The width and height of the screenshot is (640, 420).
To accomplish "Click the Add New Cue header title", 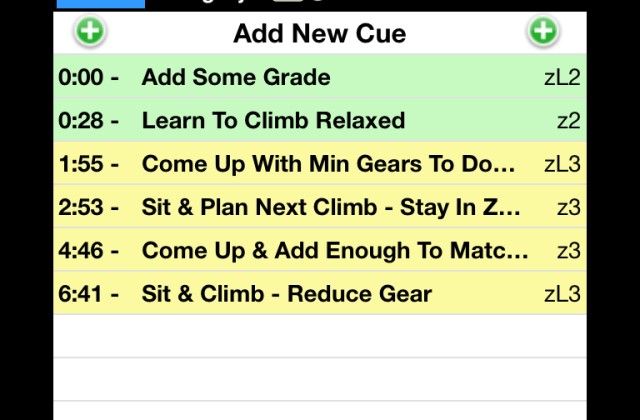I will pyautogui.click(x=320, y=33).
